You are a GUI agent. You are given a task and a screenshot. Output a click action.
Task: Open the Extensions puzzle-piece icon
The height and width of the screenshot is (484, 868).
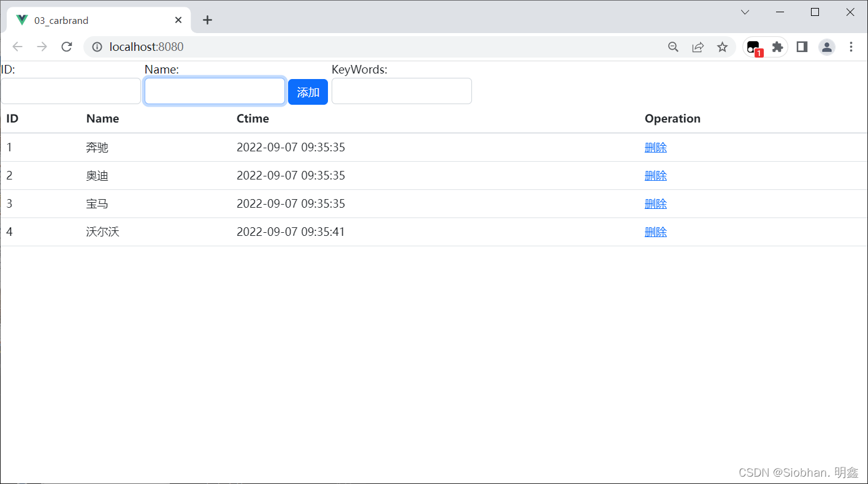point(777,47)
